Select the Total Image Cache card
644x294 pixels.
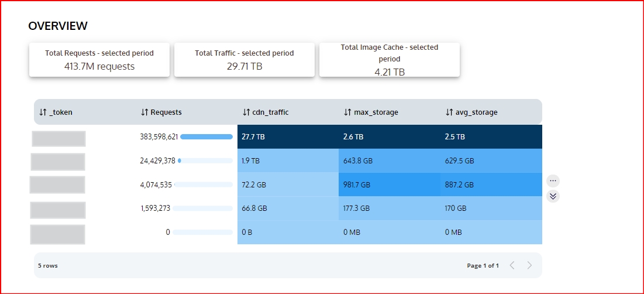point(390,60)
